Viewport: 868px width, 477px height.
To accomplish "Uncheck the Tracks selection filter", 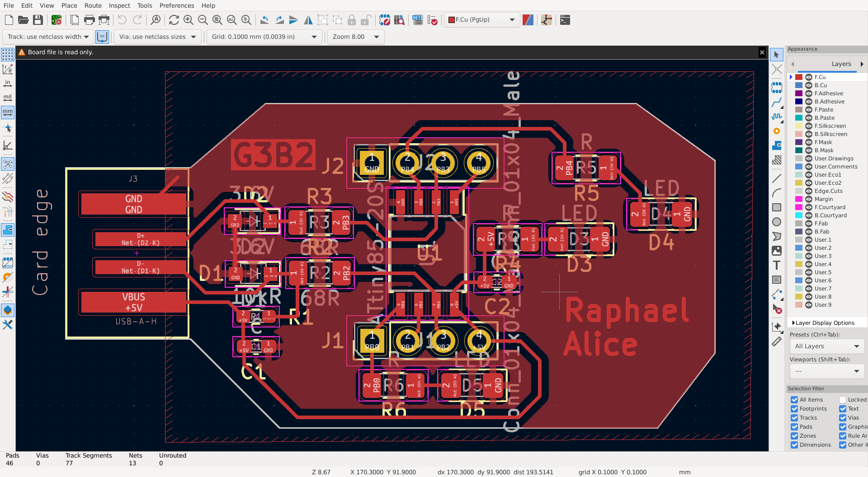I will click(x=794, y=418).
